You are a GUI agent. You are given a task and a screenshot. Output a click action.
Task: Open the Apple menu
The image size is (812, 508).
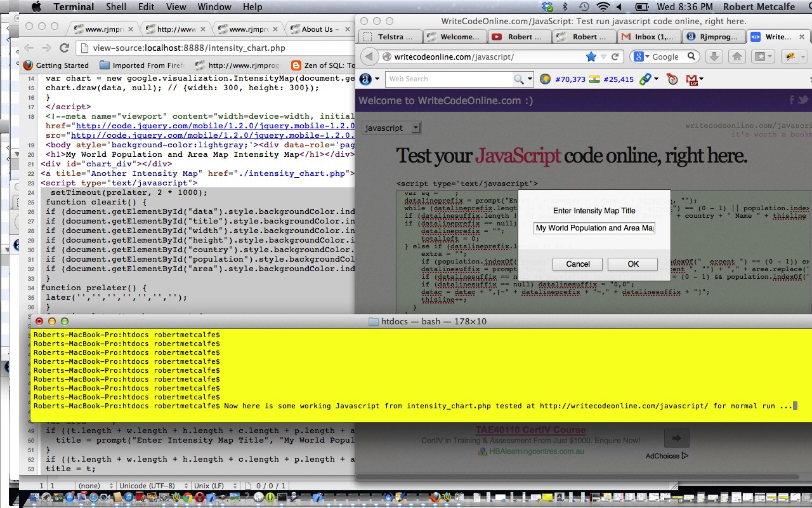coord(36,7)
